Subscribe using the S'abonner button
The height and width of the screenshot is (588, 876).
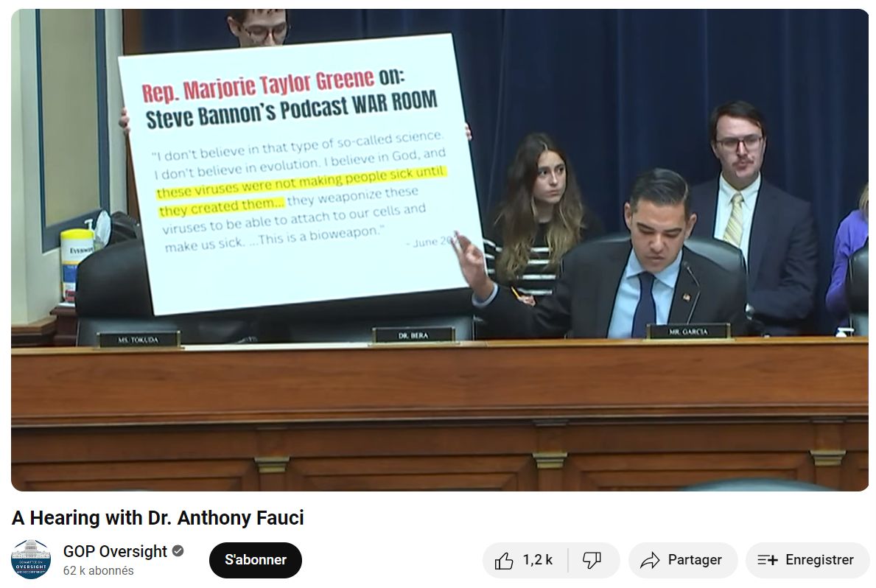[255, 560]
